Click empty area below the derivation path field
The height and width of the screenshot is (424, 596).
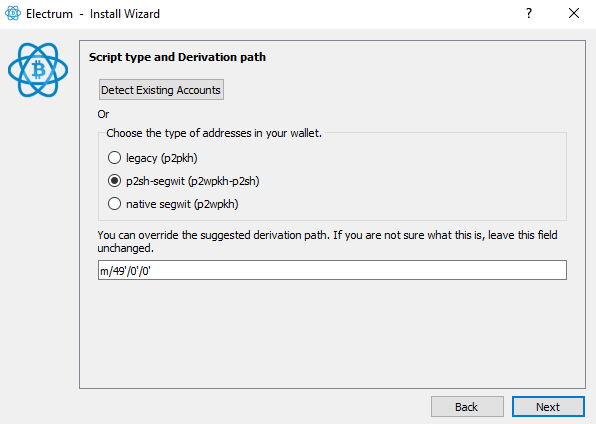point(332,335)
